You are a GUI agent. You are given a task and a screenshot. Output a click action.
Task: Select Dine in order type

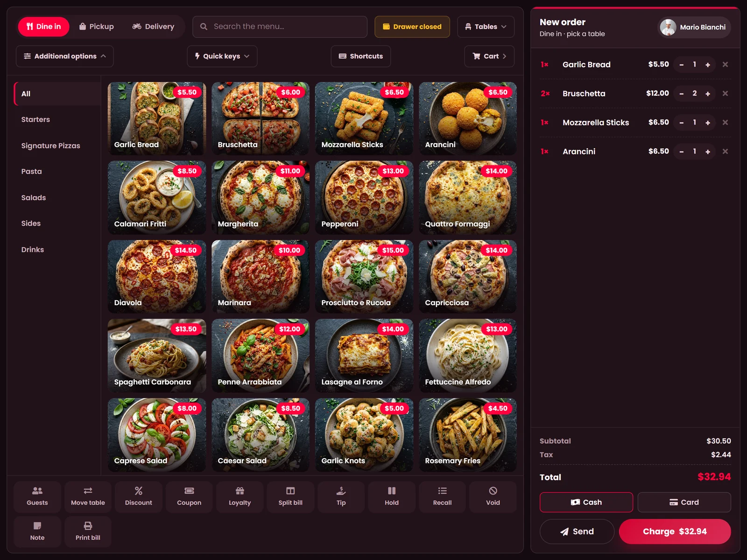(43, 27)
